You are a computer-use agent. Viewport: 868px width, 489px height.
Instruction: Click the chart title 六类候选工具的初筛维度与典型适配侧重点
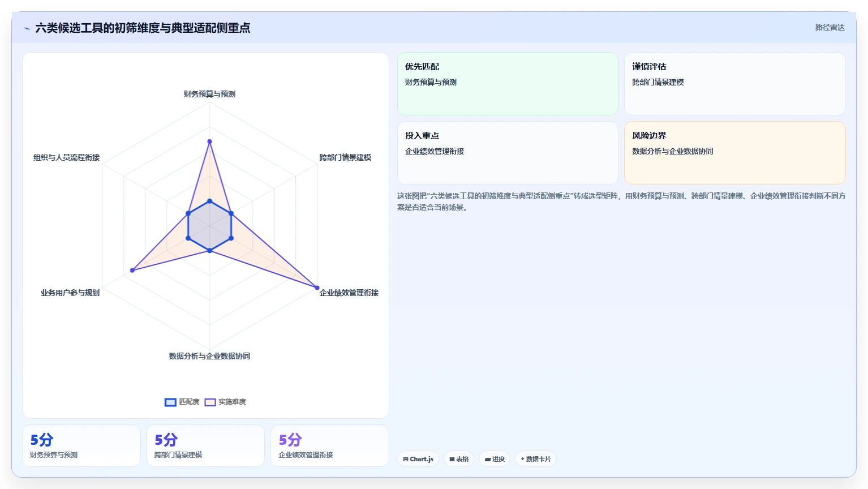143,28
